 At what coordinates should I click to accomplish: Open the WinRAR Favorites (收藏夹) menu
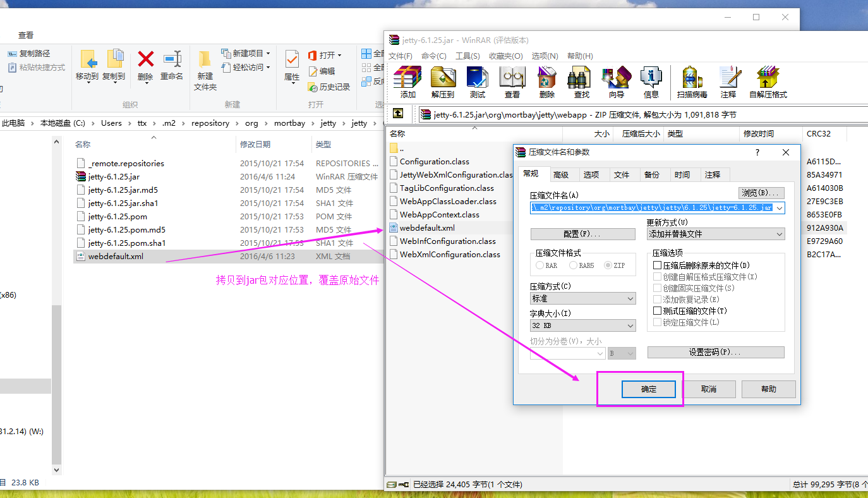[x=506, y=56]
